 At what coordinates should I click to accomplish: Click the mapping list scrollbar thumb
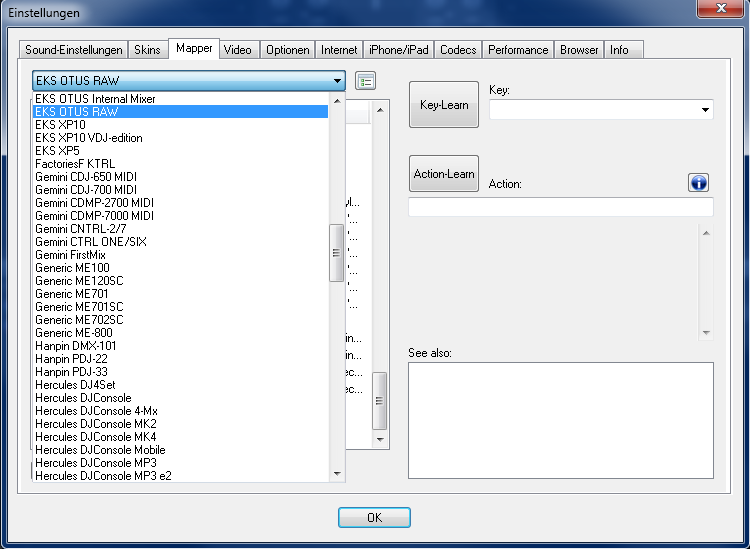pyautogui.click(x=379, y=401)
